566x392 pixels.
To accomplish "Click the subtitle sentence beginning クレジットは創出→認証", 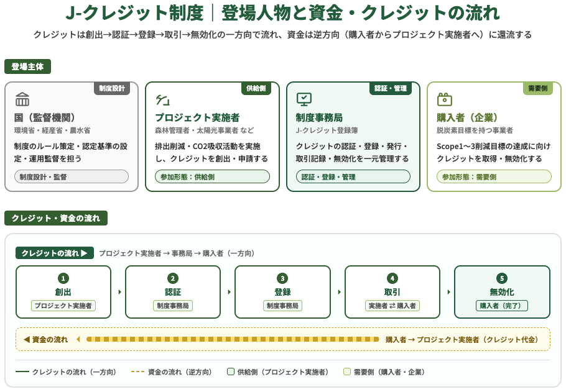I will [x=282, y=35].
